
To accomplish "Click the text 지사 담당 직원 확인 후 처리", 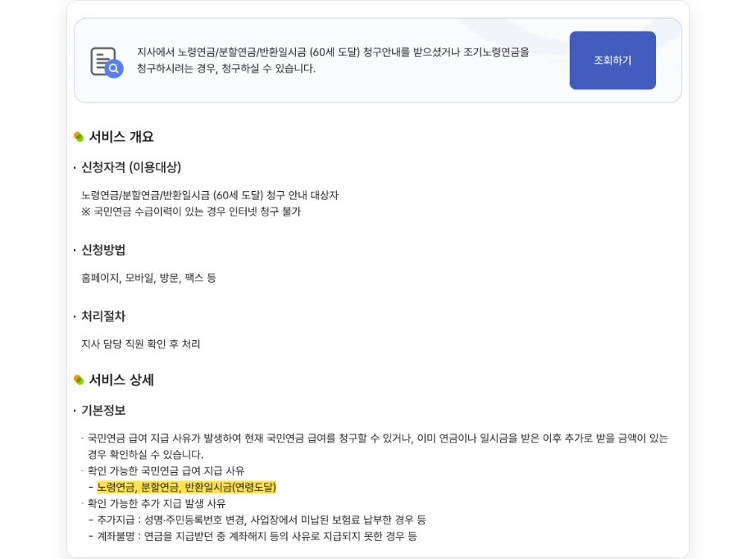I will 140,344.
